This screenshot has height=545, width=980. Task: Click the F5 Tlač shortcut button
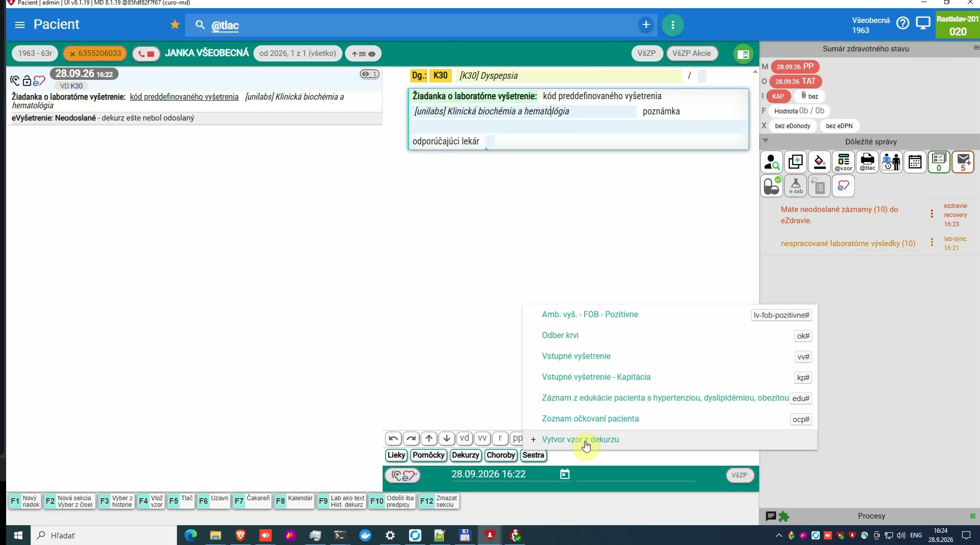click(x=181, y=501)
